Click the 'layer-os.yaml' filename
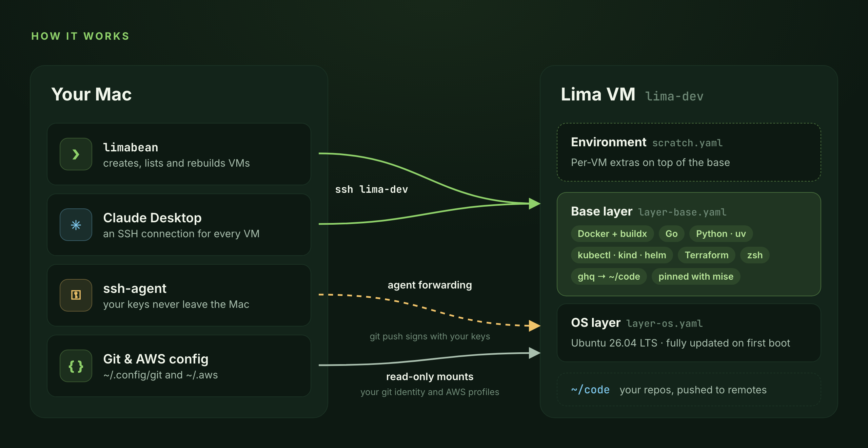 pyautogui.click(x=665, y=323)
